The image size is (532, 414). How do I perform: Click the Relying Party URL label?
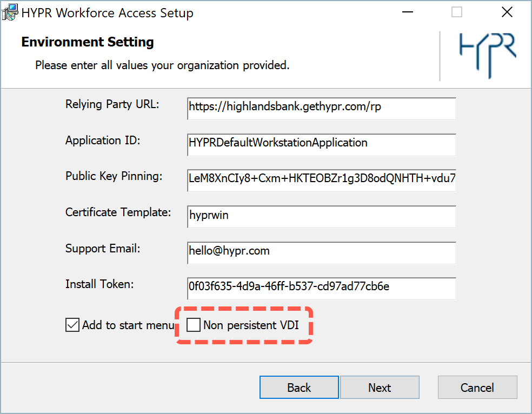tap(112, 104)
